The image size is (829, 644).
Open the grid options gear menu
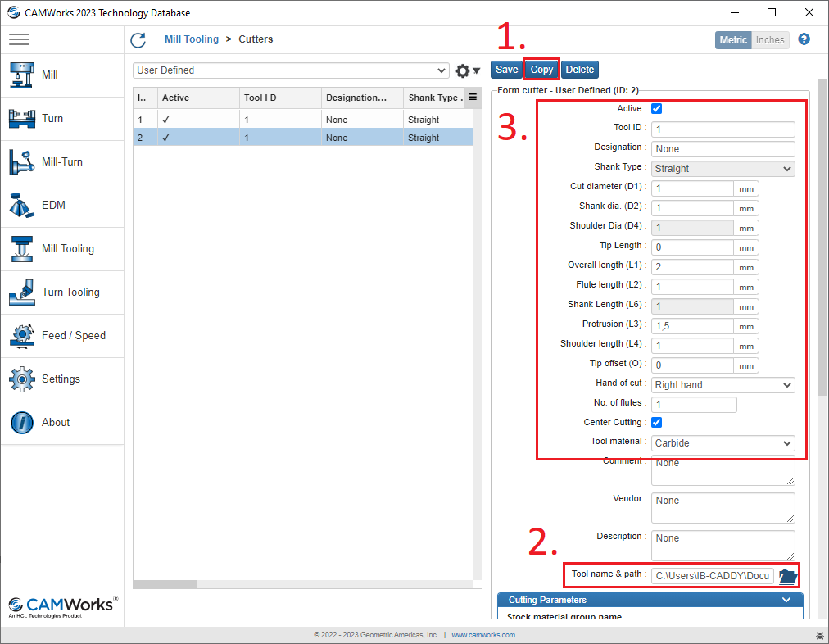[x=468, y=70]
